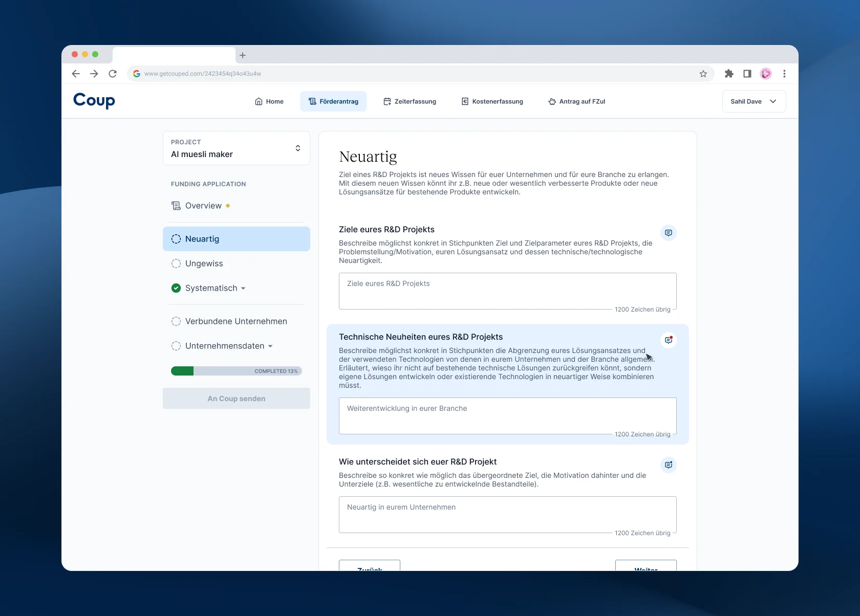
Task: Open the Project selector AI muesli maker
Action: pyautogui.click(x=236, y=148)
